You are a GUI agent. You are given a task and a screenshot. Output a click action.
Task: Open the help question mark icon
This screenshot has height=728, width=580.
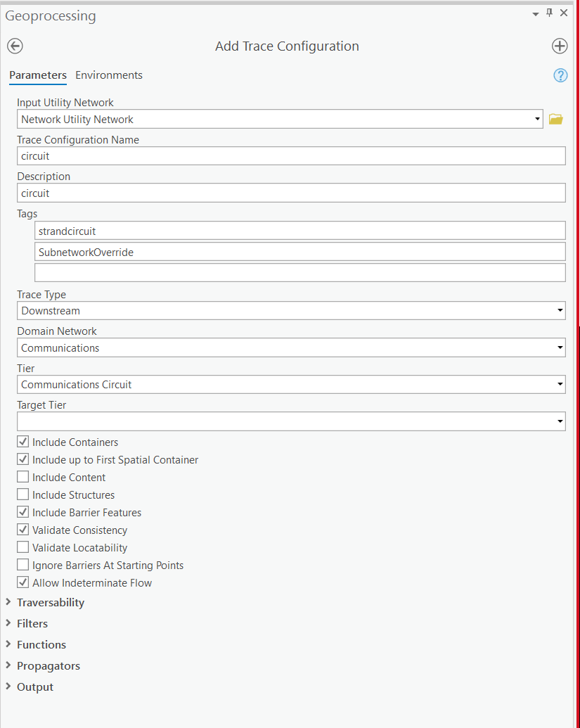tap(560, 76)
